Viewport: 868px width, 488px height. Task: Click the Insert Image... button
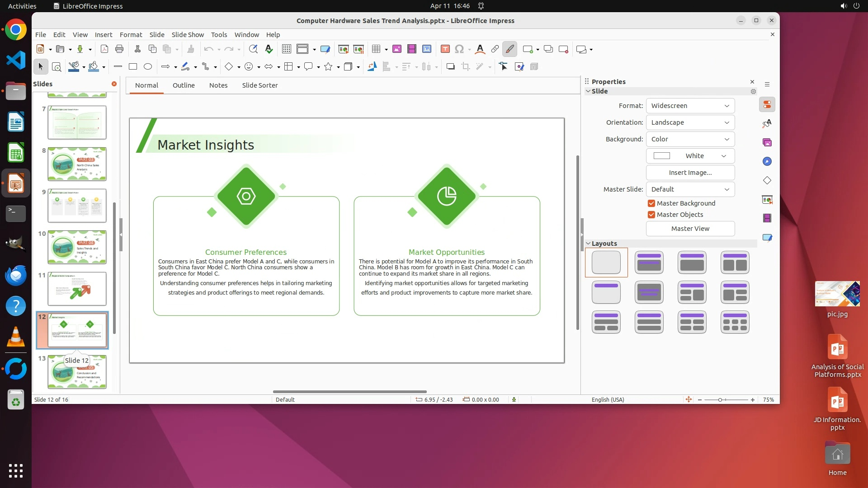click(690, 173)
